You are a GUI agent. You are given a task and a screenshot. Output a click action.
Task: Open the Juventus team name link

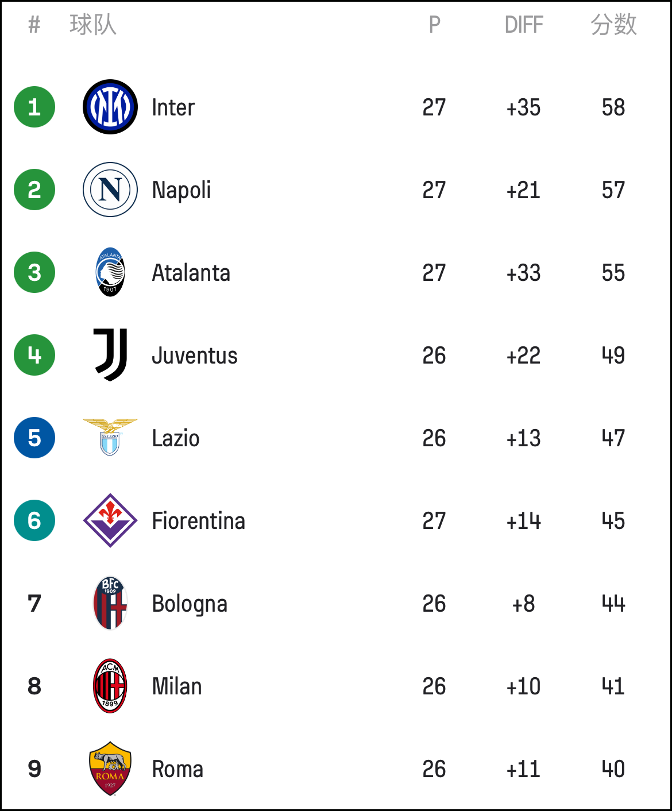(x=195, y=356)
